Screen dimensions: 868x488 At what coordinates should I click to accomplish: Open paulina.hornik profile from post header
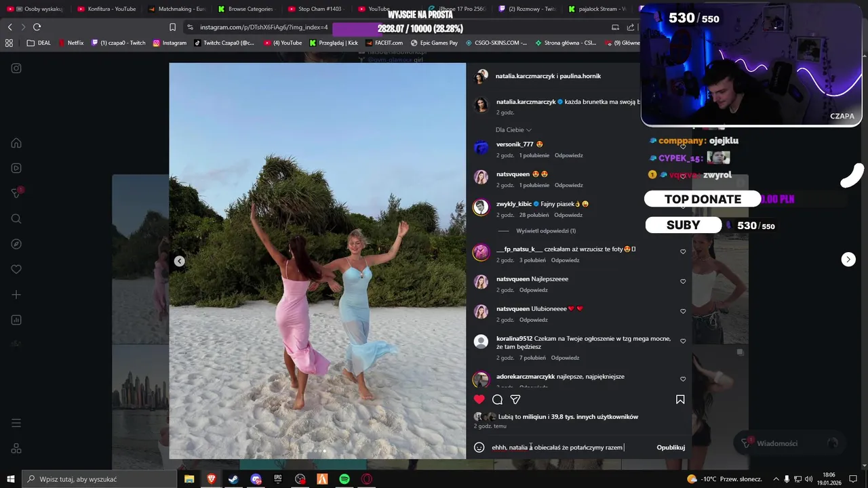[580, 76]
